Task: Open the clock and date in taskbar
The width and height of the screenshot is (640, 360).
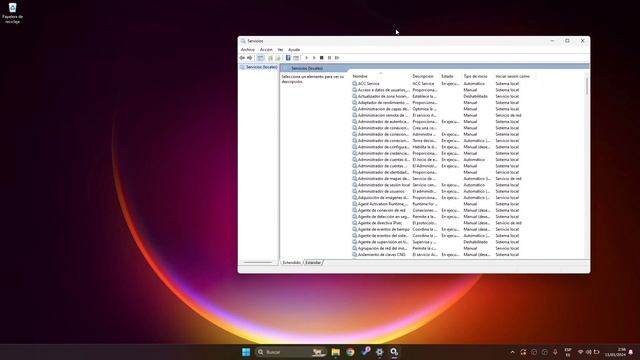Action: click(616, 352)
